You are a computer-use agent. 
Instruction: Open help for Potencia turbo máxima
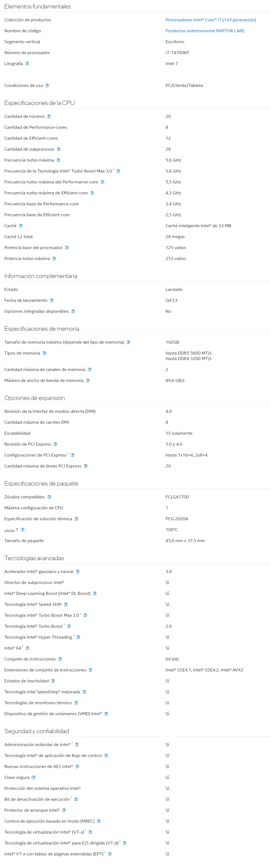(x=54, y=259)
